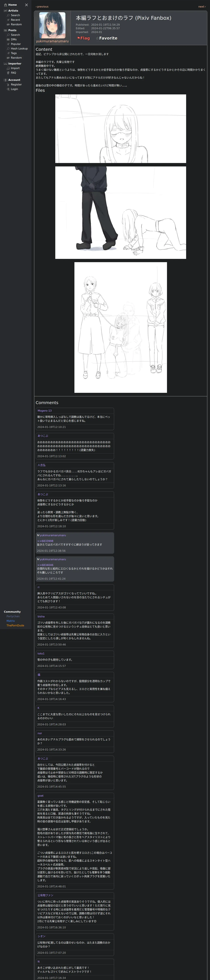Click the artist avatar thumbnail
The width and height of the screenshot is (210, 980).
[x=52, y=25]
